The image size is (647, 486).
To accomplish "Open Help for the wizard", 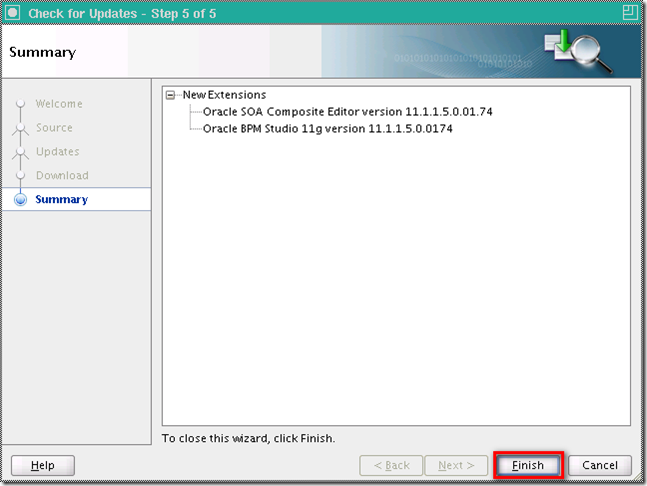I will pos(43,465).
